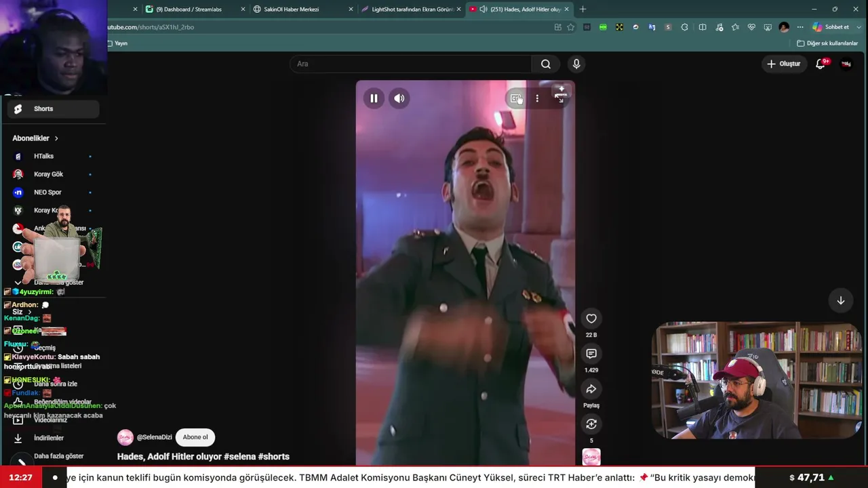Start voice search with microphone icon
The image size is (868, 488).
576,64
